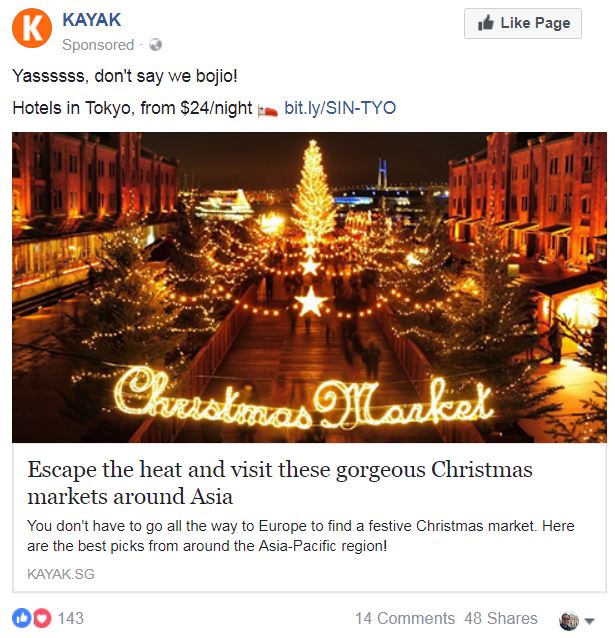This screenshot has width=615, height=638.
Task: Click the Like Page button
Action: pyautogui.click(x=523, y=24)
